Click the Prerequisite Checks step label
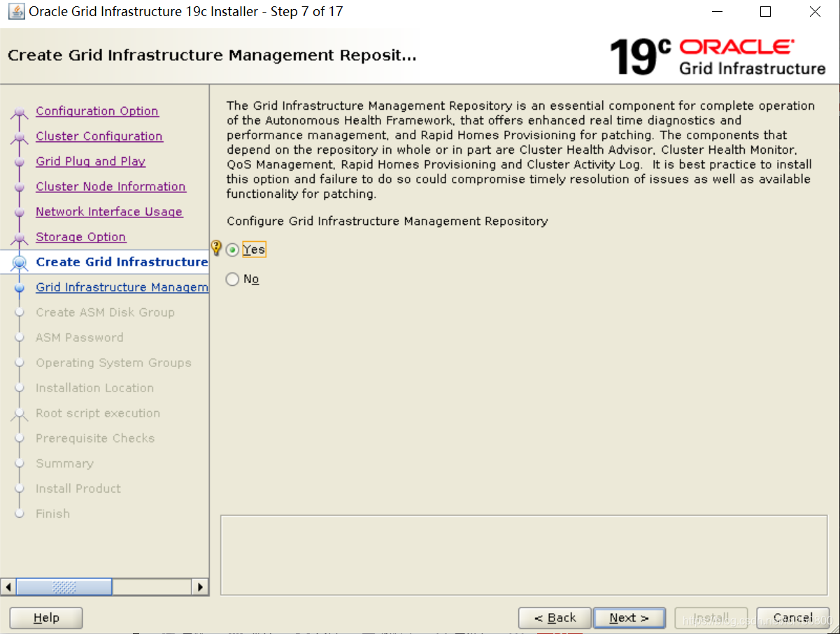840x634 pixels. pyautogui.click(x=95, y=438)
